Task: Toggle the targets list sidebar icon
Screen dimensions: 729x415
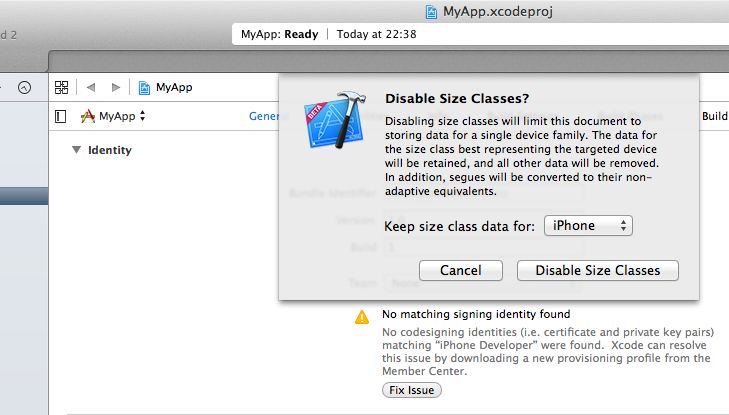Action: pos(60,116)
